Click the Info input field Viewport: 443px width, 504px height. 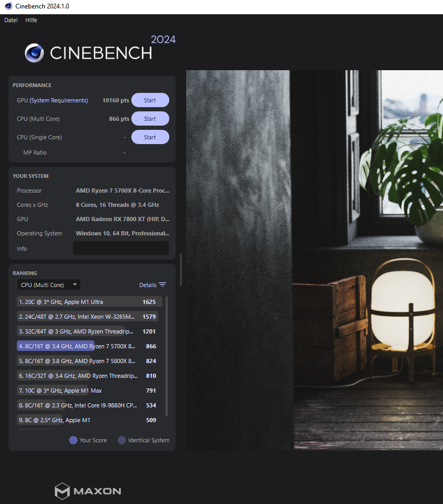tap(121, 248)
